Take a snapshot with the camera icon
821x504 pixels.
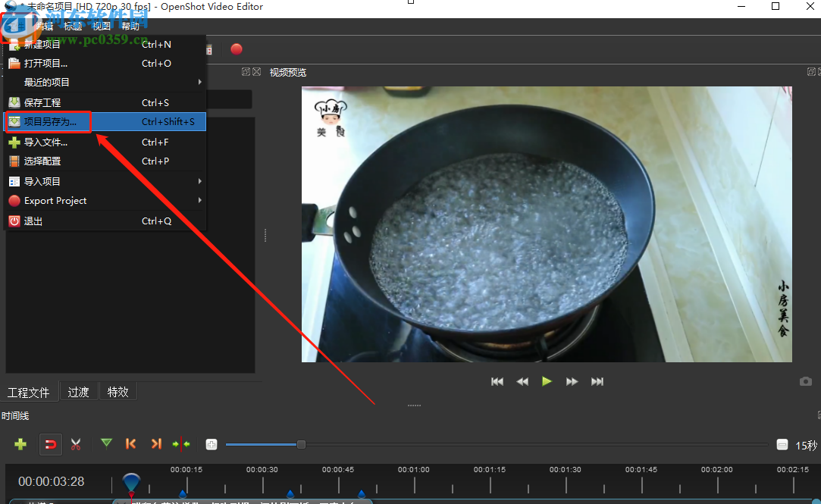pos(805,381)
